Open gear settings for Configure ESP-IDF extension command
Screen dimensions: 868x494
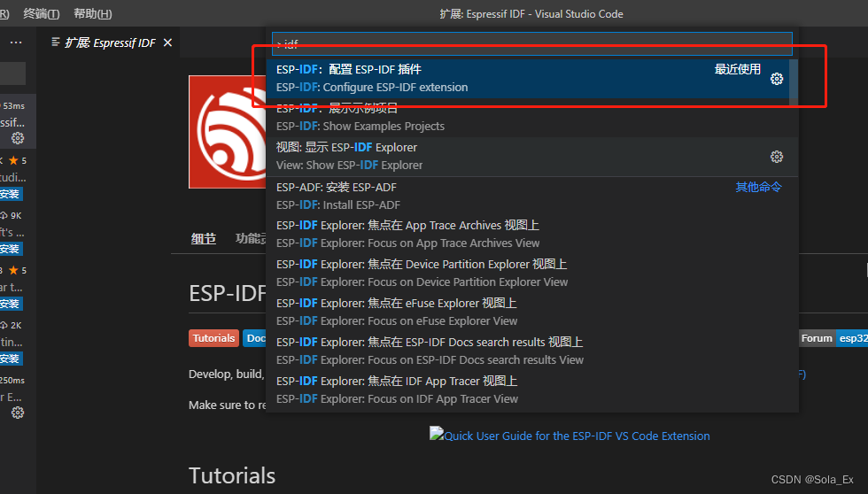click(x=777, y=79)
